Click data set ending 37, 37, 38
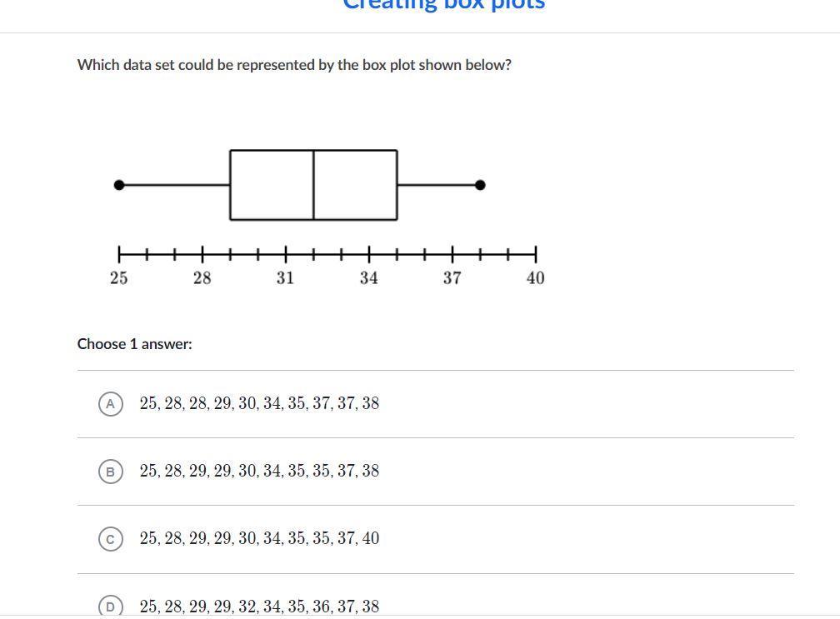Image resolution: width=840 pixels, height=619 pixels. pos(259,403)
